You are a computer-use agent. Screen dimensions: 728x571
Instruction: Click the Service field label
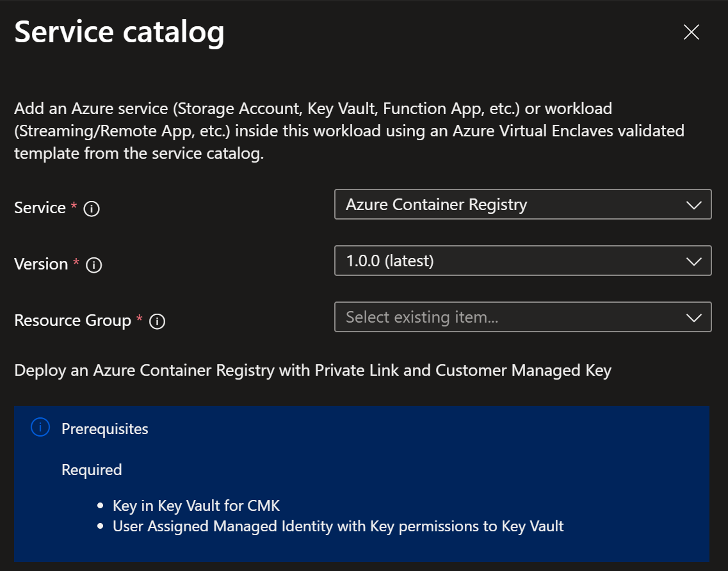tap(40, 208)
